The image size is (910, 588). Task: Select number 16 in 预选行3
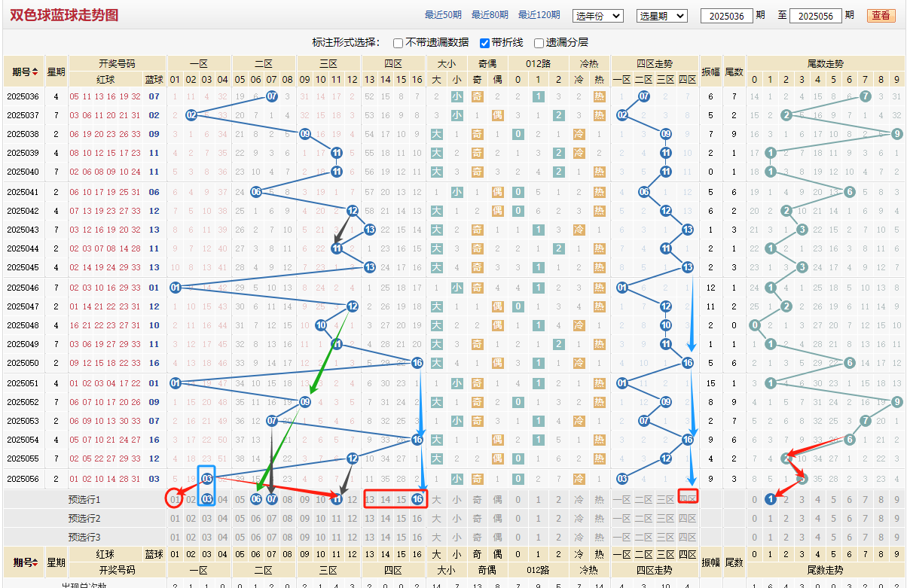coord(418,537)
